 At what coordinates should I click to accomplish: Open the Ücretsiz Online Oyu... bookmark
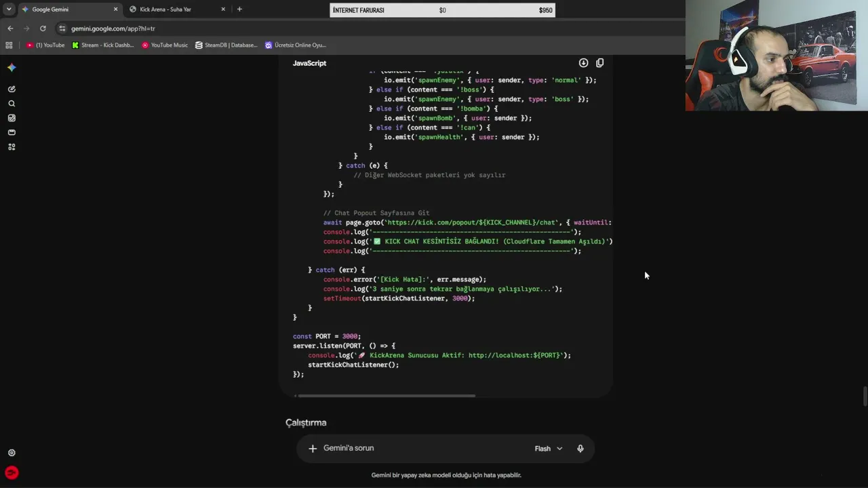coord(296,45)
